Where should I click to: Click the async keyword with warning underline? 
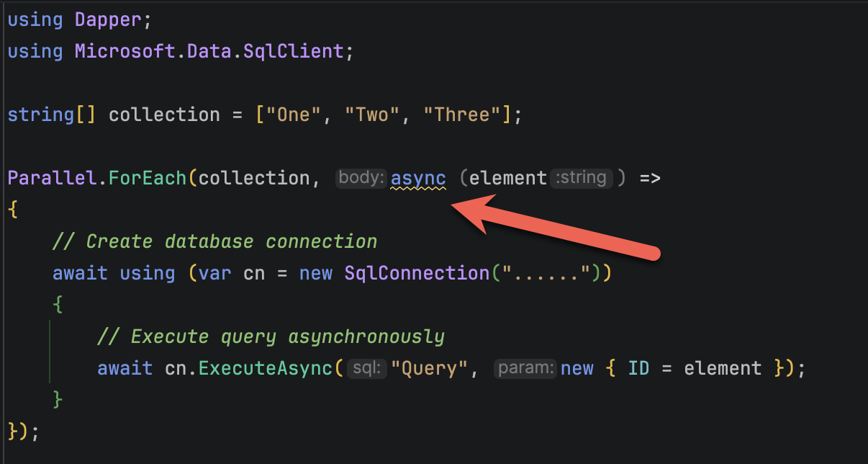[418, 178]
